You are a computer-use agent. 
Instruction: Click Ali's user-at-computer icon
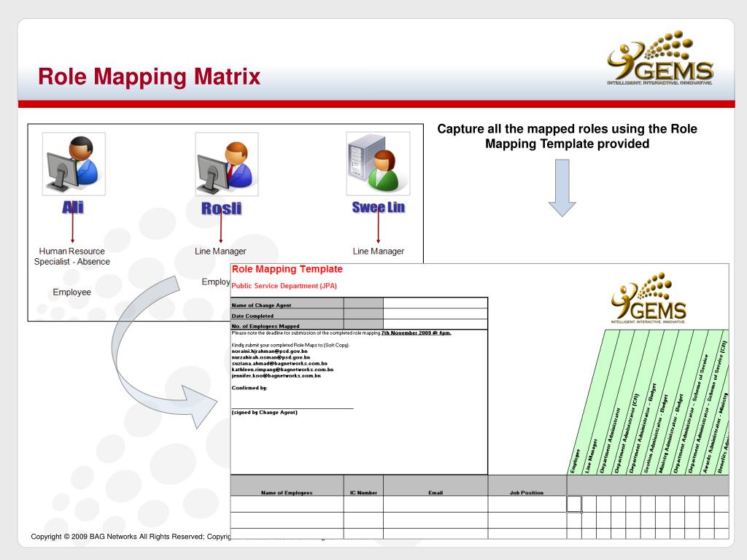coord(74,164)
